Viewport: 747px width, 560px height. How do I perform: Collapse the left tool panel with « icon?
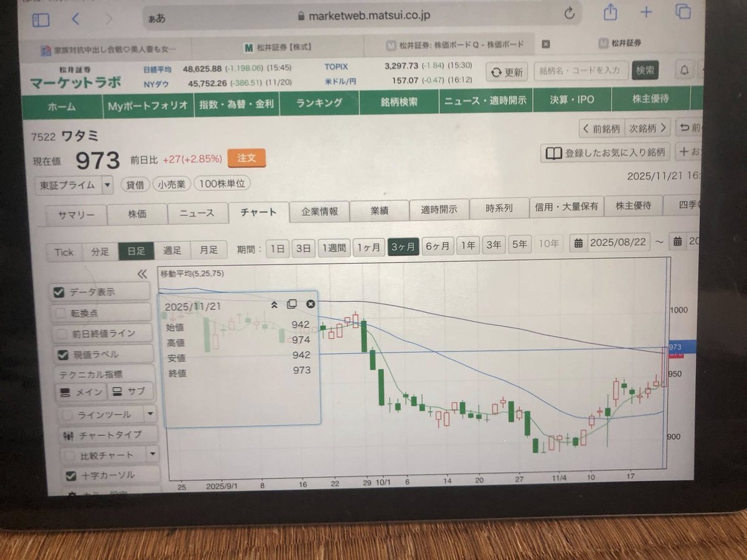pyautogui.click(x=142, y=274)
